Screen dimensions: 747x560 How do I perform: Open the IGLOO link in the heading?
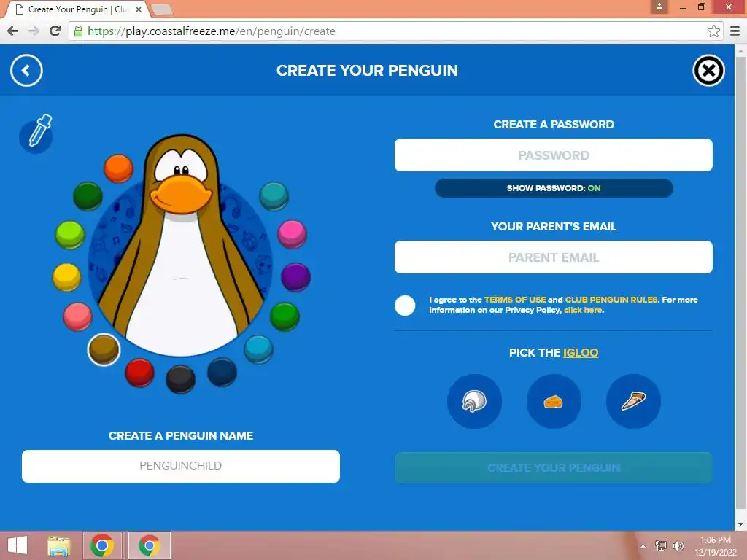[581, 353]
